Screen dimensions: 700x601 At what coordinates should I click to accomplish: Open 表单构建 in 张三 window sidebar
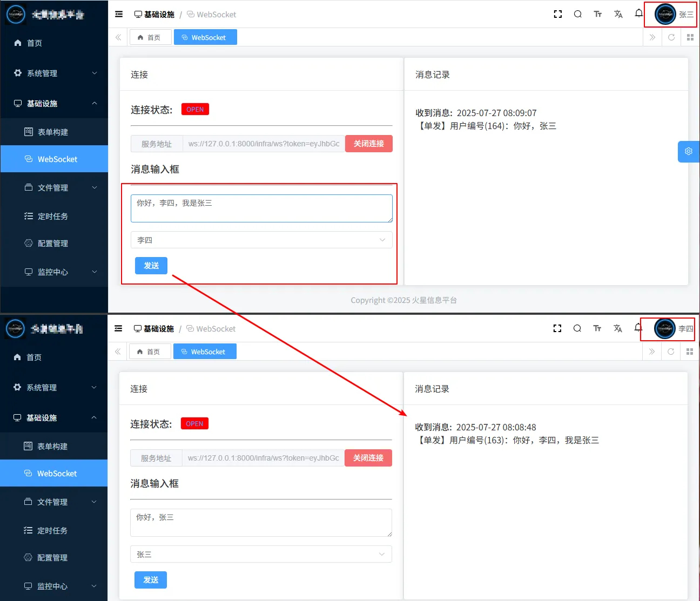pos(54,132)
